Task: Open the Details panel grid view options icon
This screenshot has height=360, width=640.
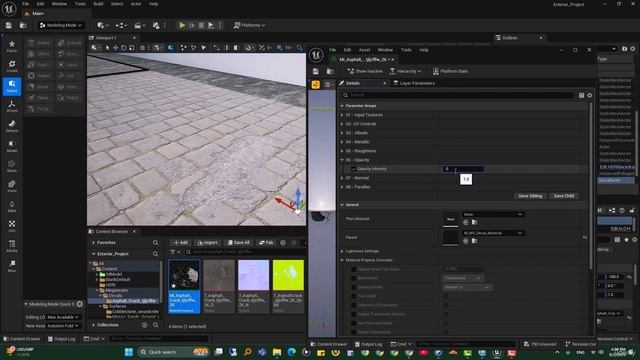Action: pyautogui.click(x=581, y=95)
